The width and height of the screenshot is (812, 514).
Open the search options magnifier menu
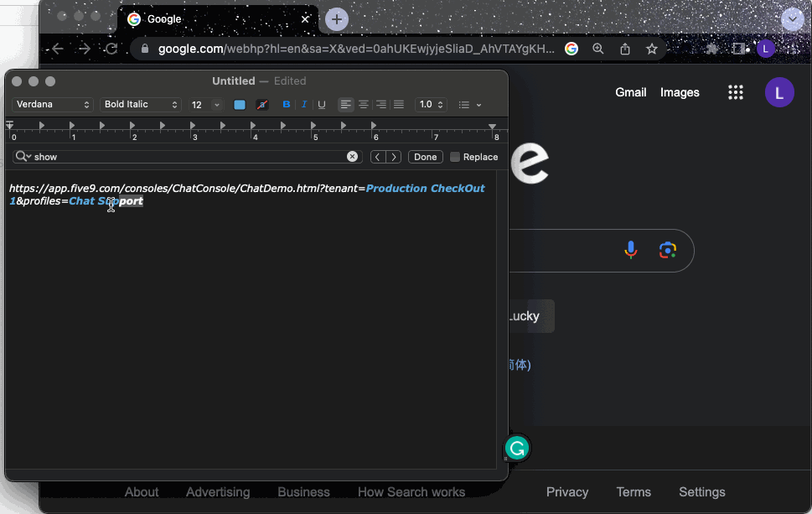point(23,157)
